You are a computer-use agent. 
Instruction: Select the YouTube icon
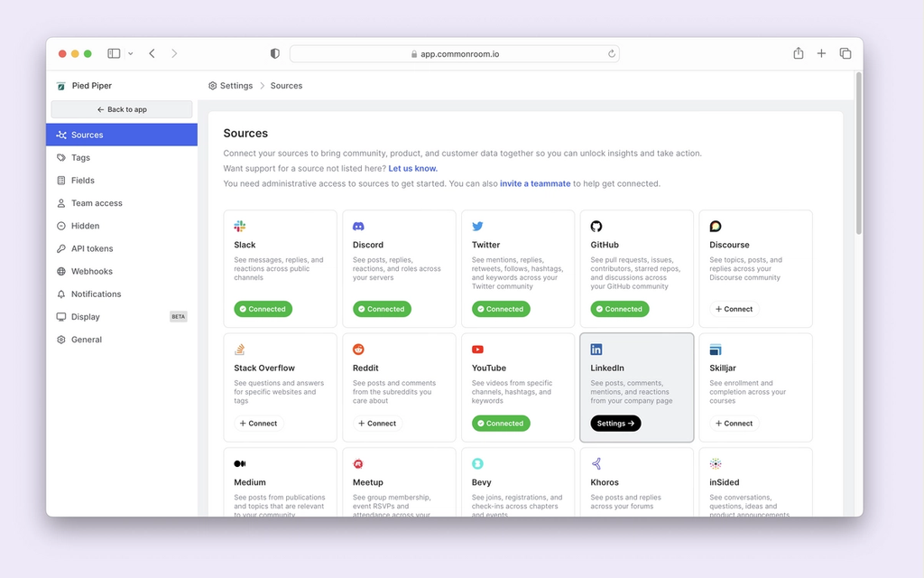pos(477,350)
